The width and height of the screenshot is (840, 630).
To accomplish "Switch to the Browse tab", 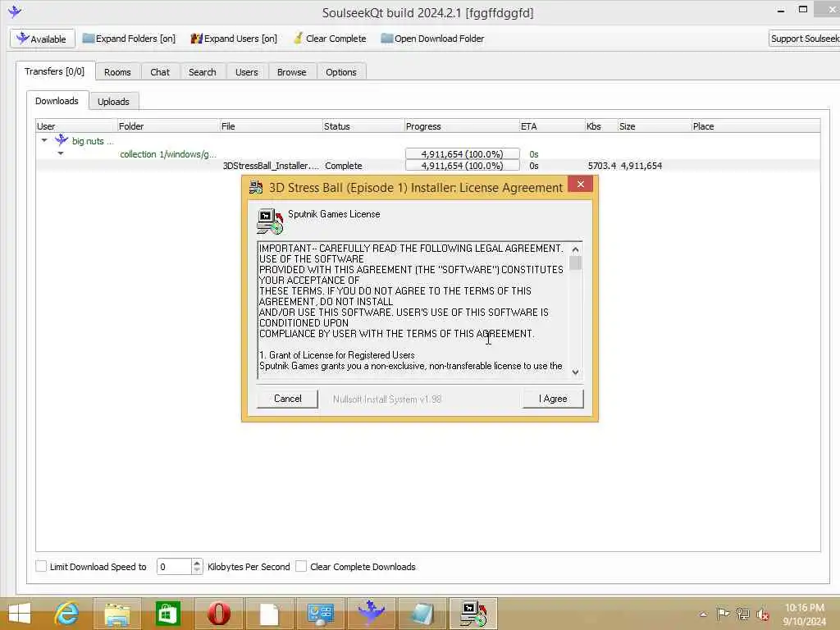I will (291, 72).
